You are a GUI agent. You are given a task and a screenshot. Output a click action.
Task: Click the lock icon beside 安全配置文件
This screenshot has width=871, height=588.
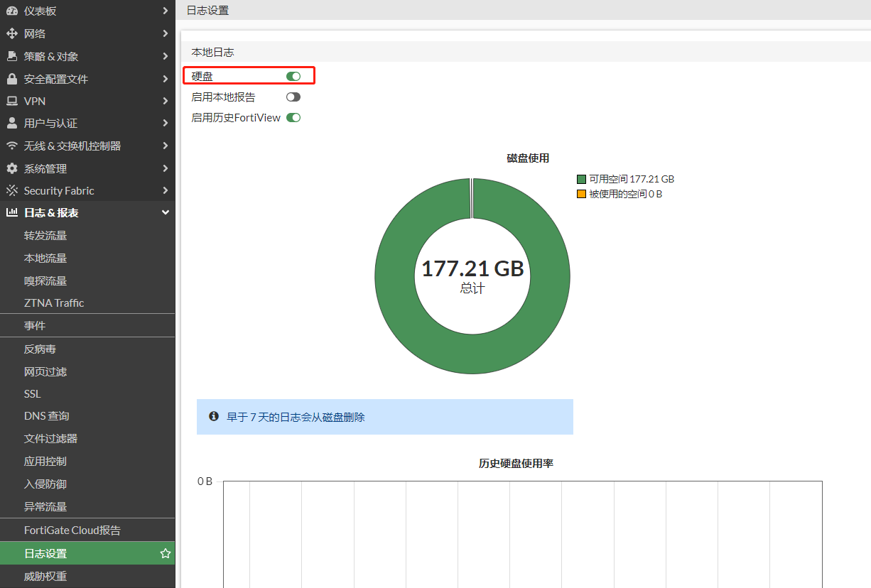(x=11, y=79)
